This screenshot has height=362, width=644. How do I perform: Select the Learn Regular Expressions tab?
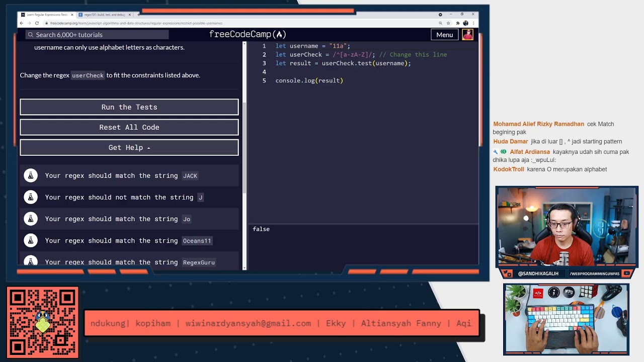(x=47, y=15)
